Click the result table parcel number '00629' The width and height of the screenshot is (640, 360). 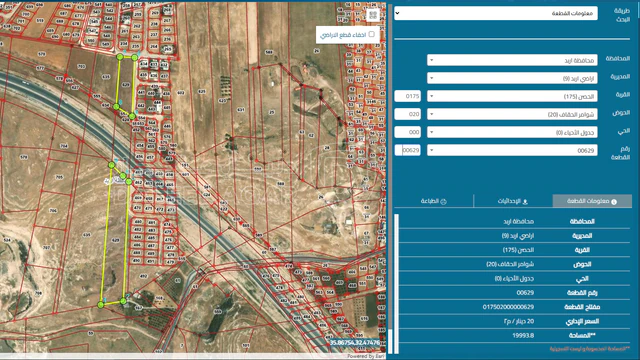coord(525,293)
